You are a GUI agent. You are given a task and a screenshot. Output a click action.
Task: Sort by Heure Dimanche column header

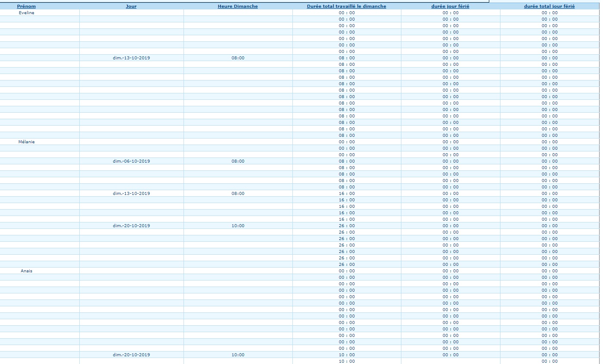pyautogui.click(x=238, y=6)
